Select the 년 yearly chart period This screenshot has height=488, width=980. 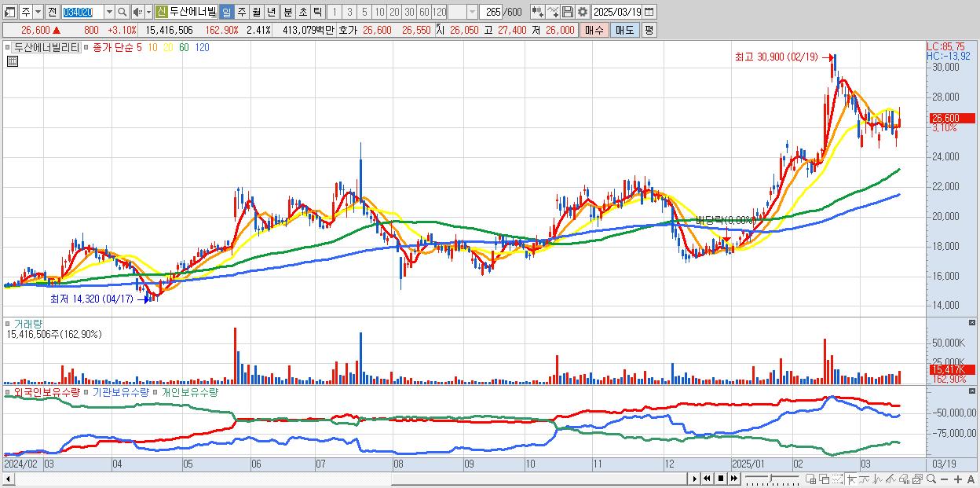pyautogui.click(x=271, y=12)
